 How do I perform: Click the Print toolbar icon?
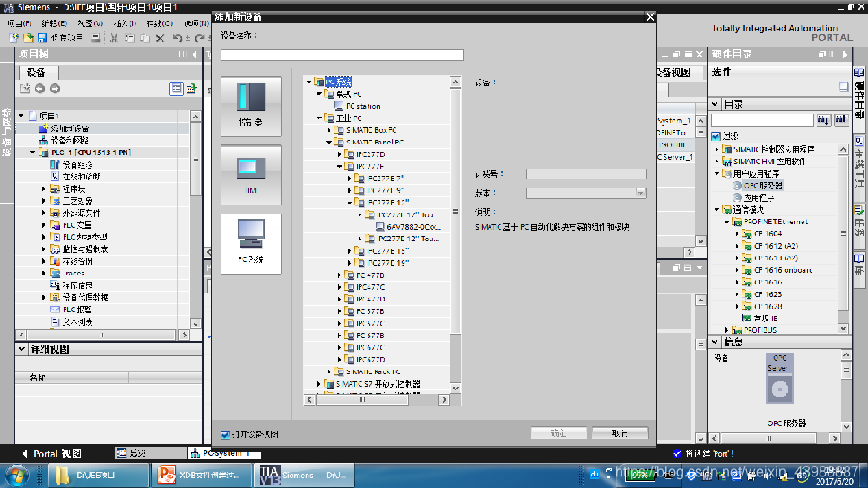(95, 38)
